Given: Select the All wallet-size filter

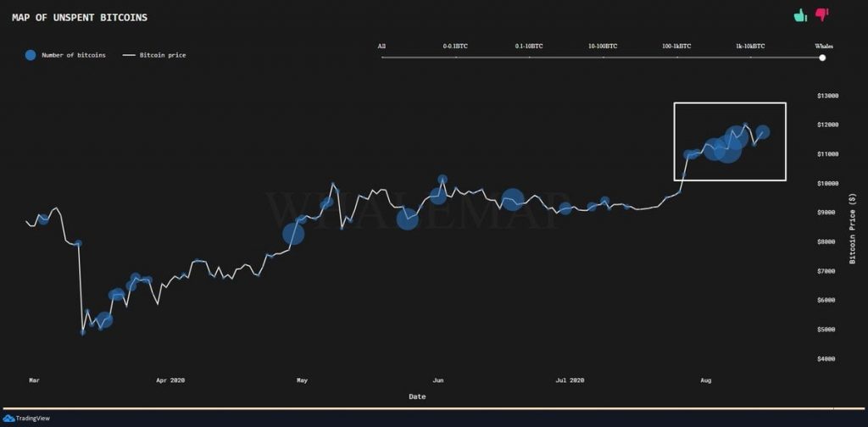Looking at the screenshot, I should click(x=381, y=47).
